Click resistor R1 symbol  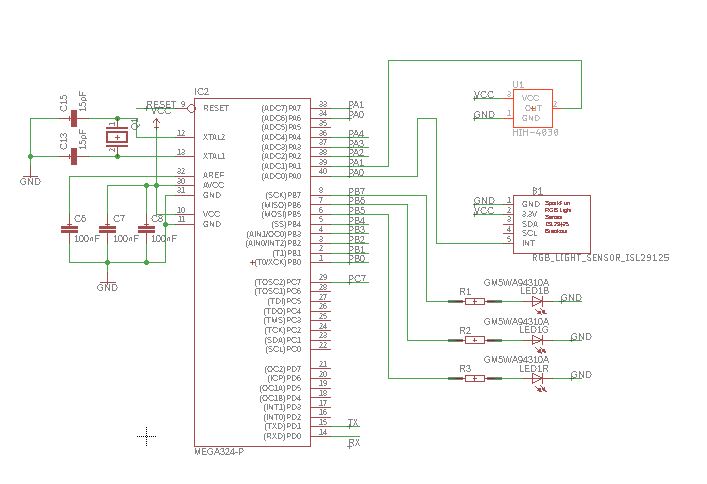click(x=475, y=301)
